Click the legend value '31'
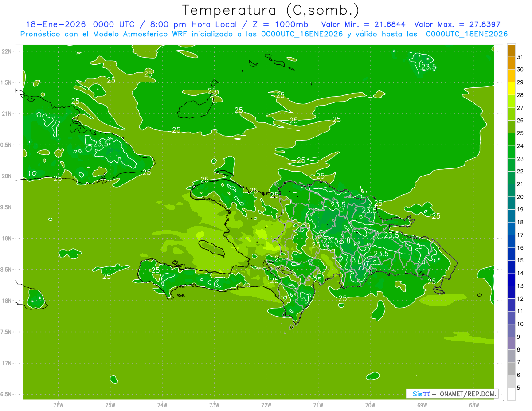 click(520, 57)
